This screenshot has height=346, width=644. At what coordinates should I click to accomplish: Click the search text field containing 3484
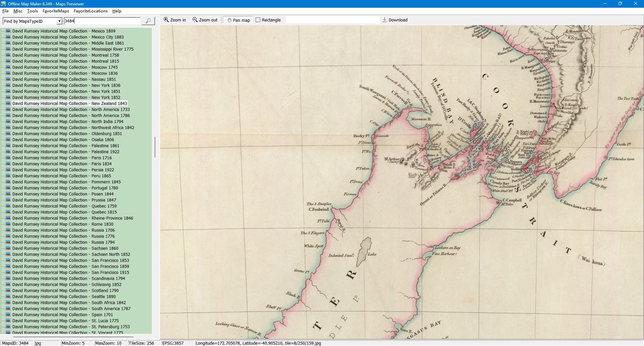pyautogui.click(x=102, y=21)
